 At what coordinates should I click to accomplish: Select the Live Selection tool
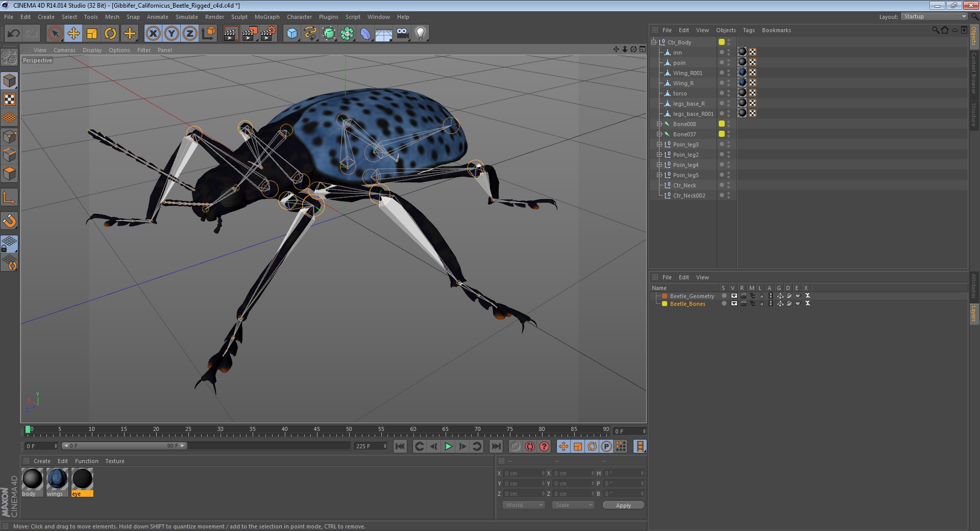(x=55, y=34)
